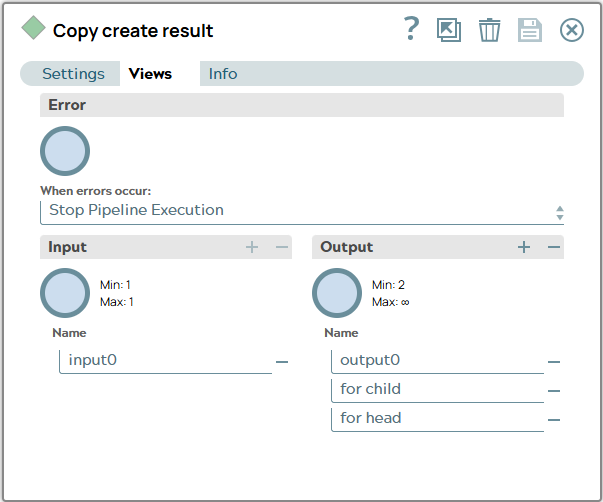Select the Views tab
The width and height of the screenshot is (603, 502).
click(150, 73)
